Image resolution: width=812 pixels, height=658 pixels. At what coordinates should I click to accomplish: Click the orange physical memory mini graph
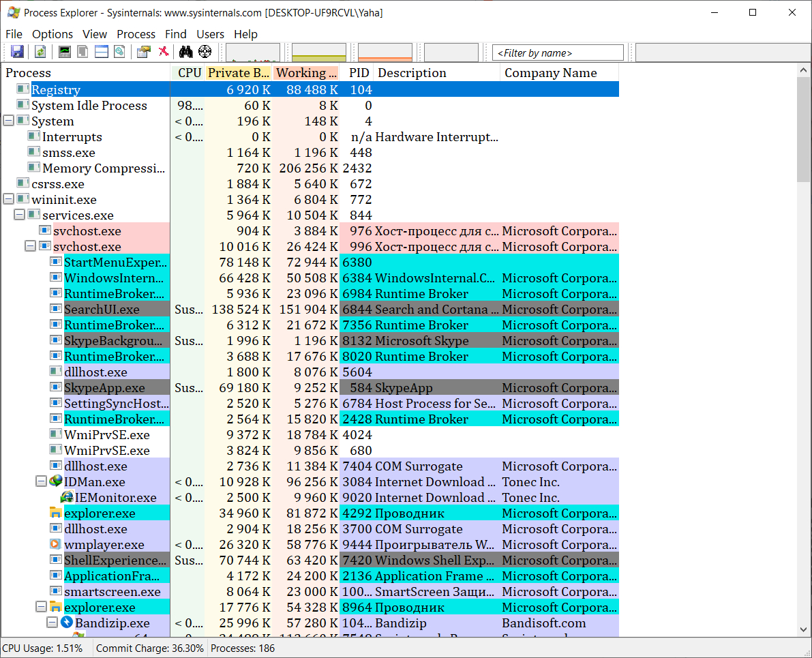(x=385, y=53)
